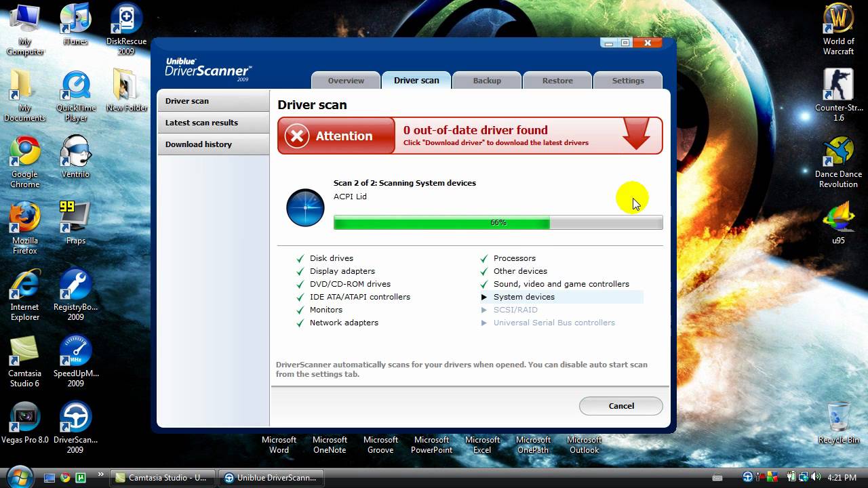Open the u95 desktop shortcut
This screenshot has height=488, width=868.
click(838, 224)
